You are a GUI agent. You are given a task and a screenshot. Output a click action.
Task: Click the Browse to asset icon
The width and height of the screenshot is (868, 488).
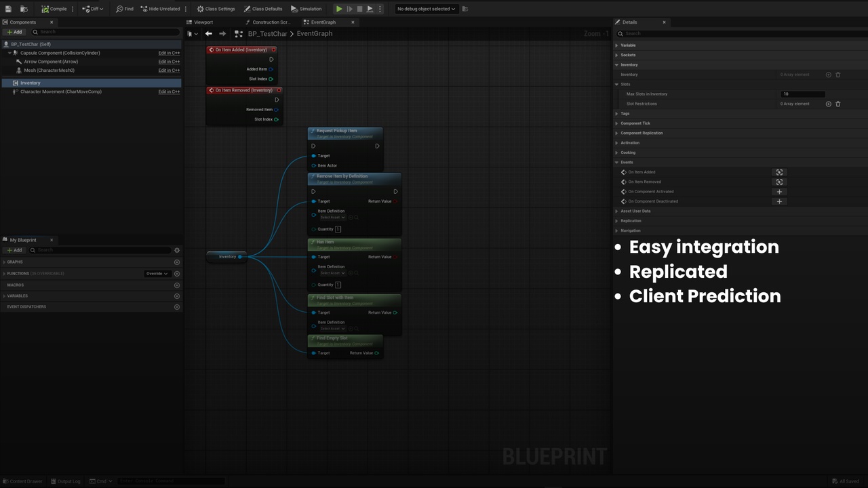pos(24,9)
